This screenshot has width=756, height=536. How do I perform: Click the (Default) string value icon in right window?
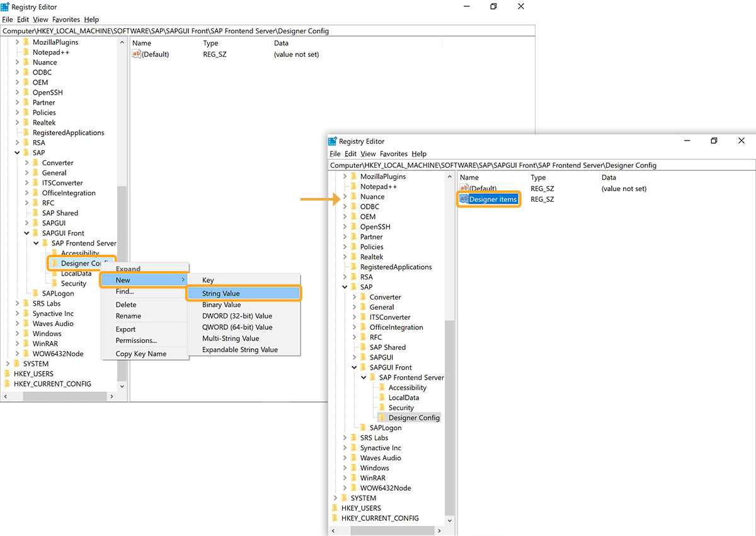pos(464,189)
